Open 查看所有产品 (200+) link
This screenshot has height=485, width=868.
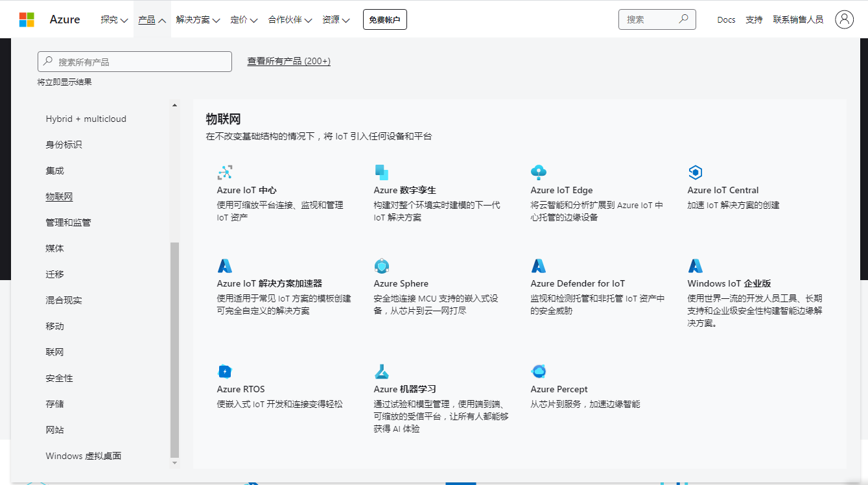(288, 61)
